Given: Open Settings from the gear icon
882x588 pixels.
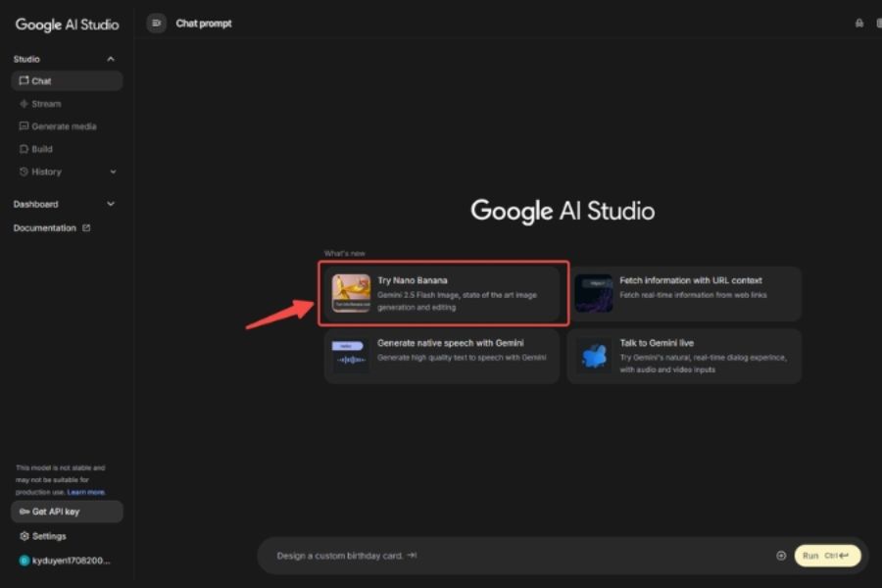Looking at the screenshot, I should [24, 536].
